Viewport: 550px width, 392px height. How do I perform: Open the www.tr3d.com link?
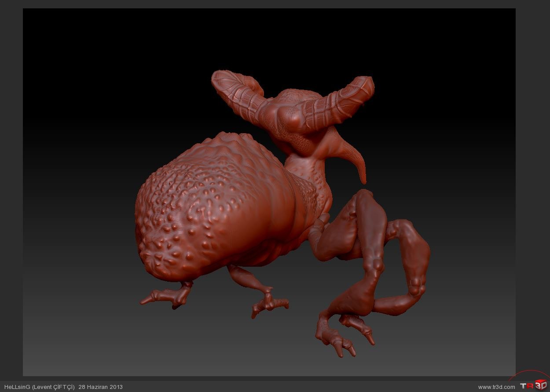click(496, 387)
